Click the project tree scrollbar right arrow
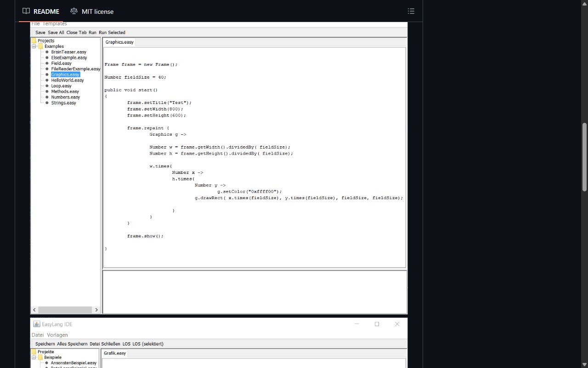588x368 pixels. pos(96,310)
